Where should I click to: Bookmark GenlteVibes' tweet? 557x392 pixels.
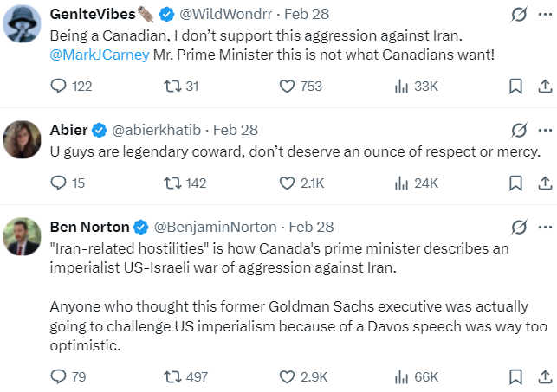[x=515, y=86]
